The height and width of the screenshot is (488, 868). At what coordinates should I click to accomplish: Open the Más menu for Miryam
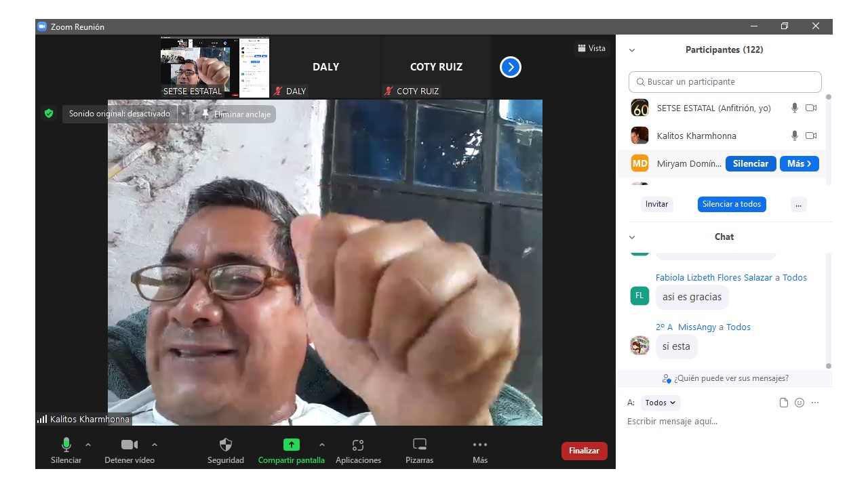pos(800,163)
